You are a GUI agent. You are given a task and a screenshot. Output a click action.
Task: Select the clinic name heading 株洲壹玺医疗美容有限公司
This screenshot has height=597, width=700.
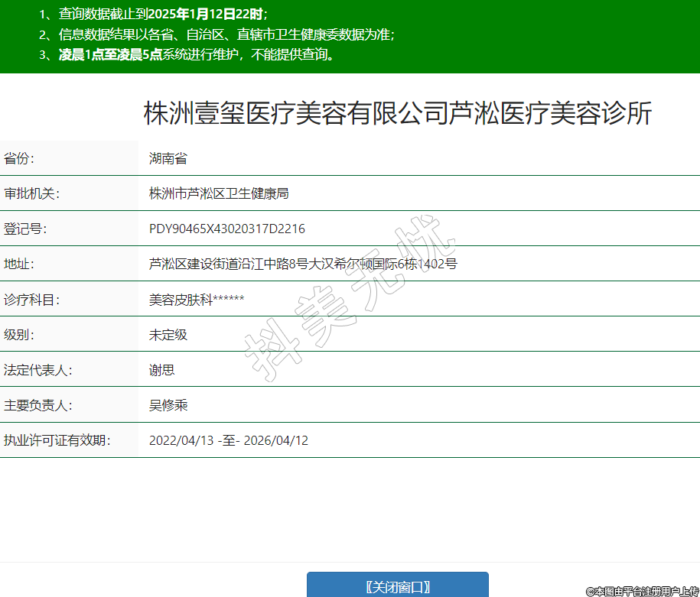398,114
